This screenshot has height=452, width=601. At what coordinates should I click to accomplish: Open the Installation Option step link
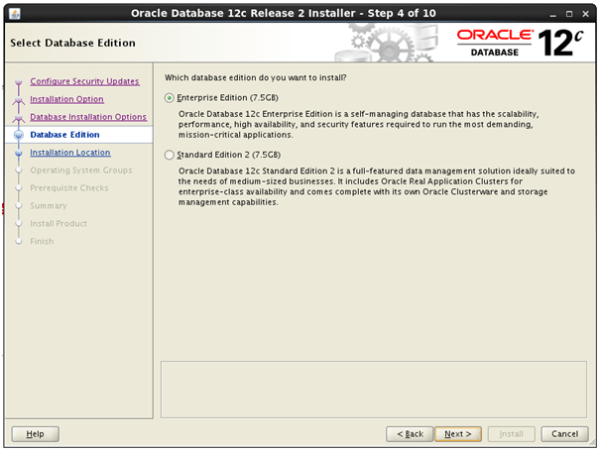click(66, 99)
